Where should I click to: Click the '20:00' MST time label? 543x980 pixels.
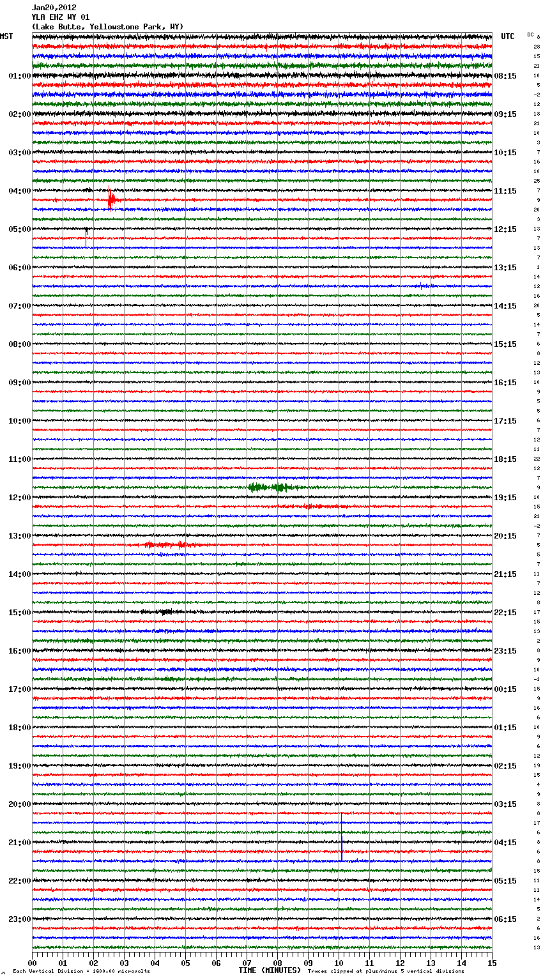tap(20, 804)
